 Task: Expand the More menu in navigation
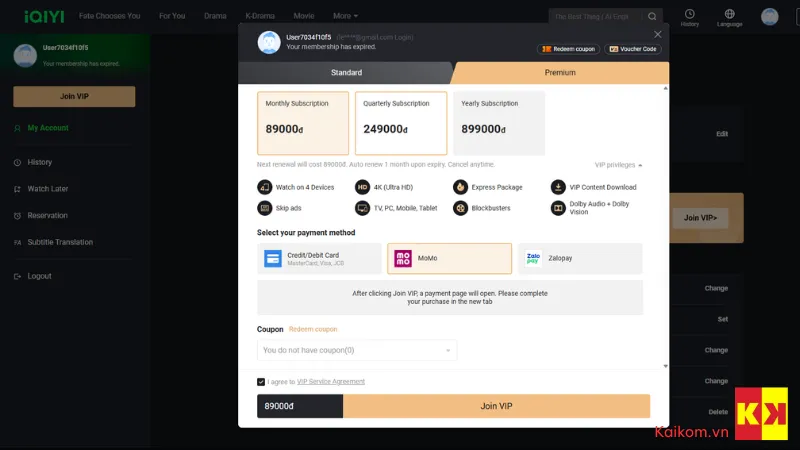click(345, 16)
